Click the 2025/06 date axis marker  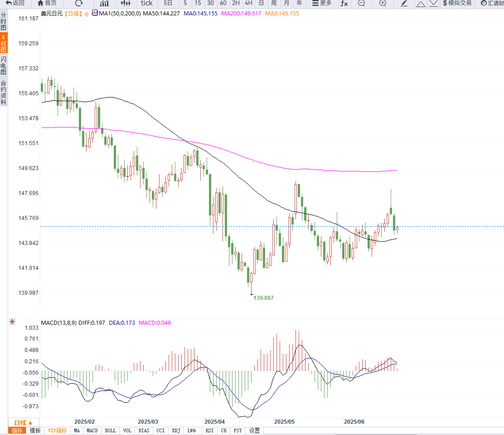[354, 422]
